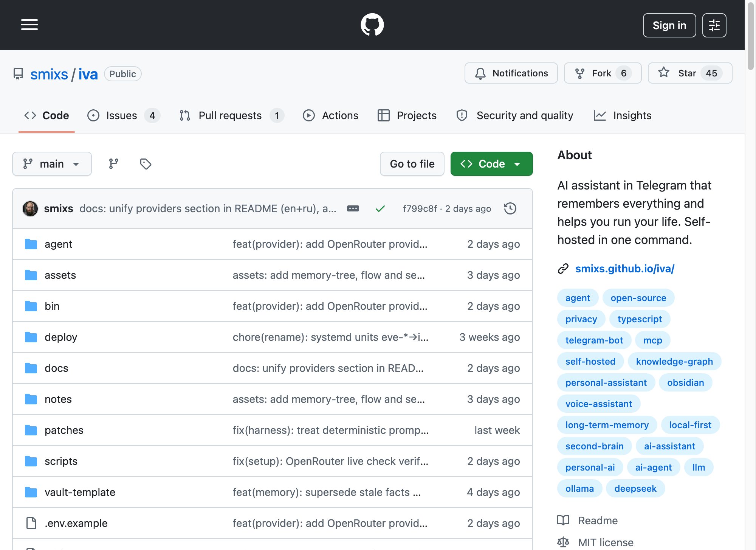Open smixs user avatar
The image size is (756, 550).
coord(30,208)
